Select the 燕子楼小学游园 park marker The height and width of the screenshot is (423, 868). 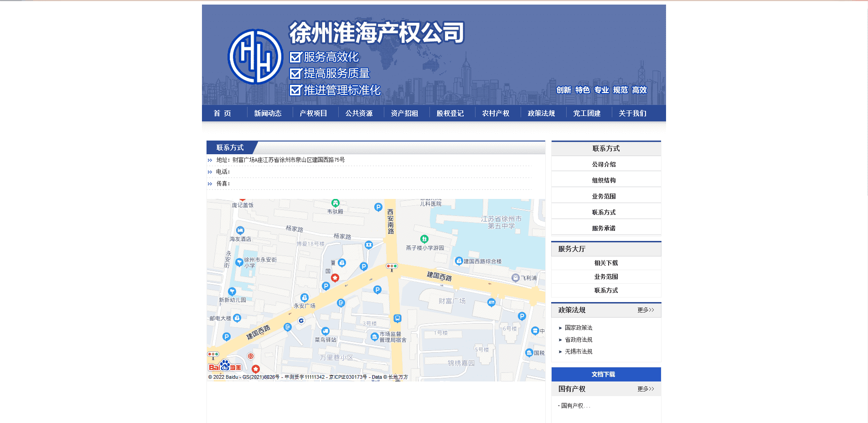tap(424, 239)
